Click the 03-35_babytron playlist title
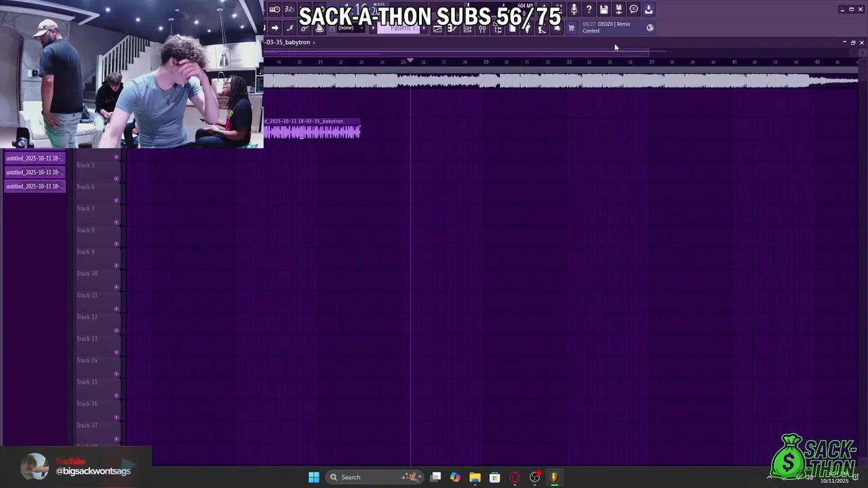Screen dimensions: 868x488 tap(288, 42)
